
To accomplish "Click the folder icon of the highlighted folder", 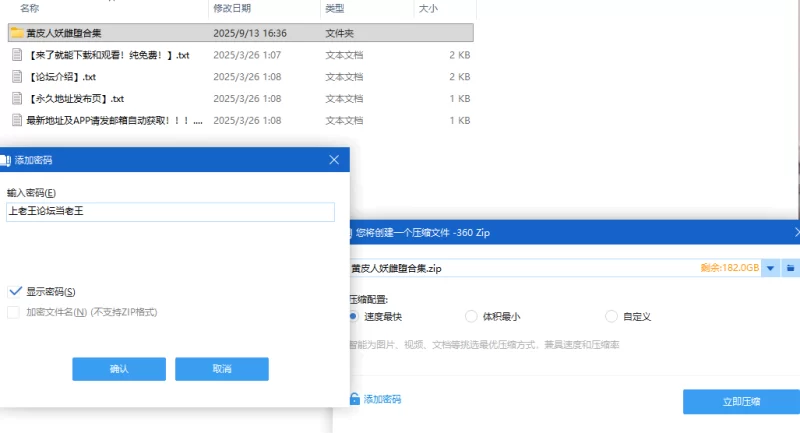I will coord(16,33).
